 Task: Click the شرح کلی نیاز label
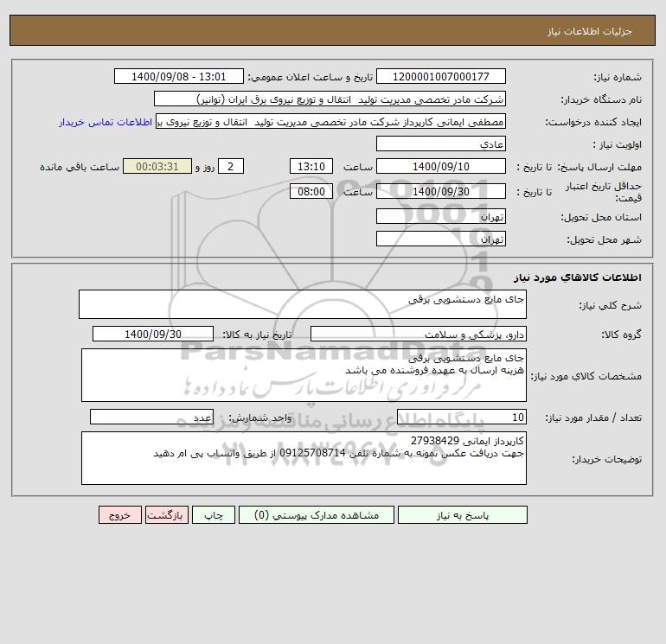click(x=611, y=305)
